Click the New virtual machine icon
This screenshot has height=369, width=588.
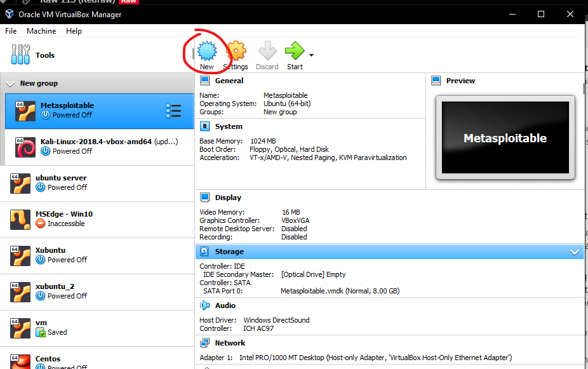pos(206,51)
